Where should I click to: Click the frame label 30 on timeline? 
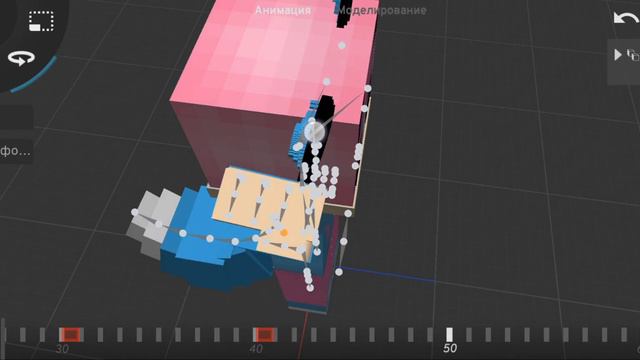[x=62, y=349]
